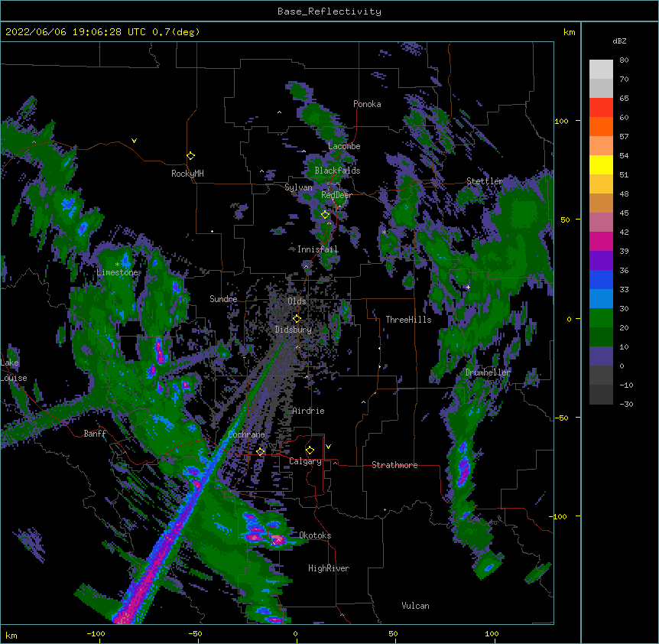Click the Sylvan label
659x644 pixels.
[x=298, y=187]
